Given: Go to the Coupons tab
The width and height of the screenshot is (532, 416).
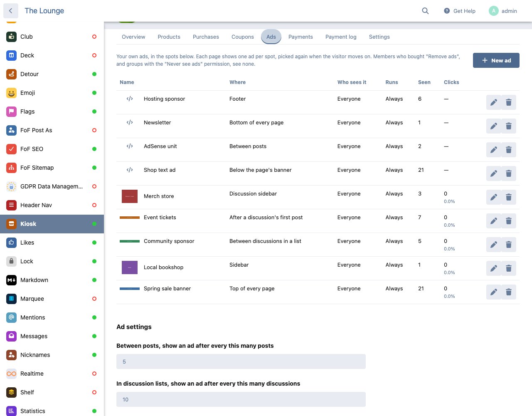Looking at the screenshot, I should coord(243,37).
